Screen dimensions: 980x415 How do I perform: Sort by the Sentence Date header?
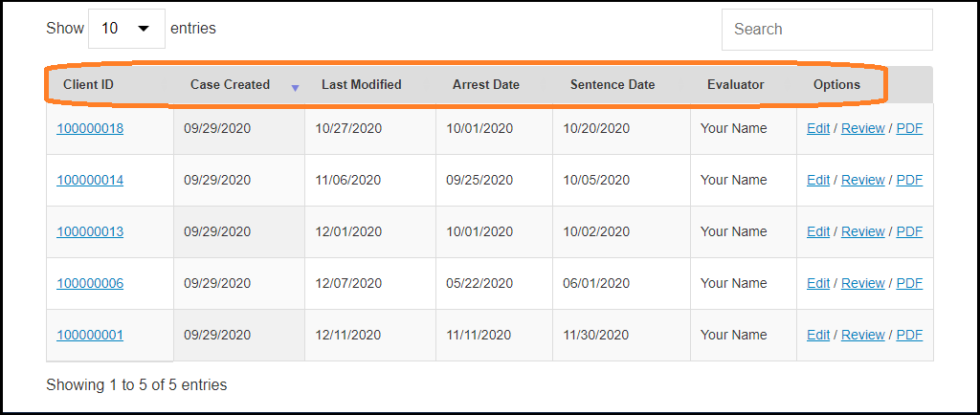point(612,84)
